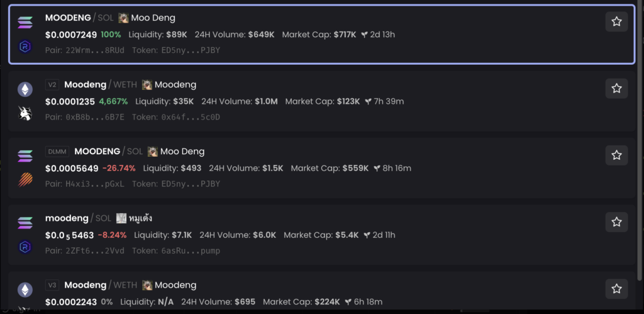Favorite the Moodeng/WETH V3 pair
Viewport: 644px width, 314px height.
[616, 289]
